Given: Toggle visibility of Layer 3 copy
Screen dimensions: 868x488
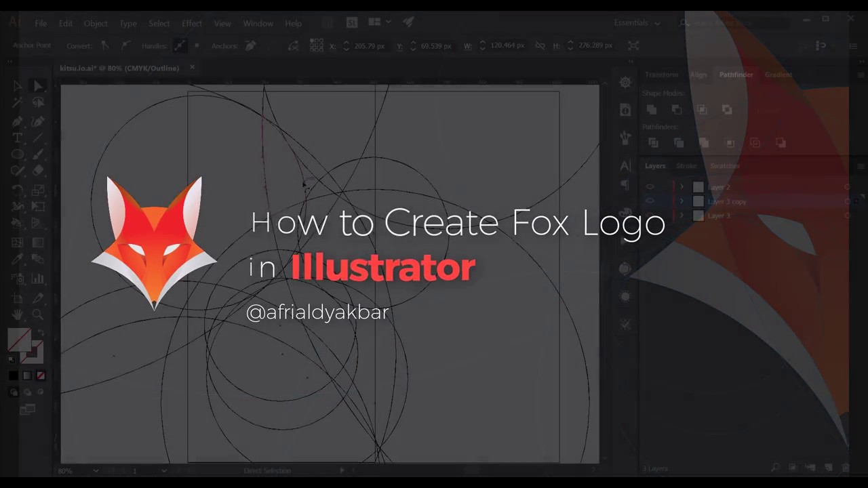Looking at the screenshot, I should tap(650, 201).
